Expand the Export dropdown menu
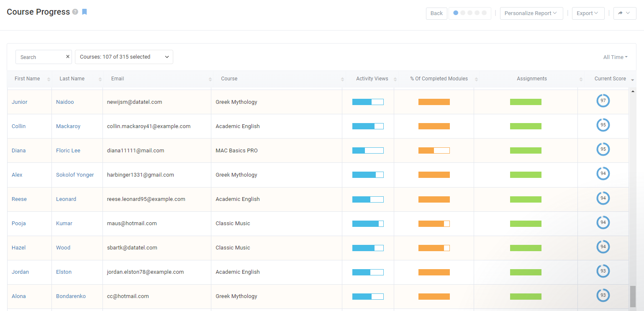The height and width of the screenshot is (311, 644). point(588,13)
